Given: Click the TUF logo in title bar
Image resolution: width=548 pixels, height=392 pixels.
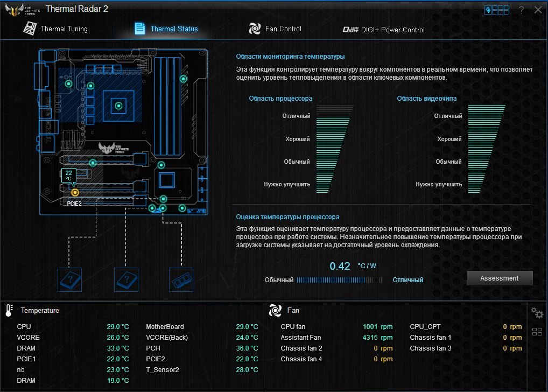Looking at the screenshot, I should click(22, 10).
